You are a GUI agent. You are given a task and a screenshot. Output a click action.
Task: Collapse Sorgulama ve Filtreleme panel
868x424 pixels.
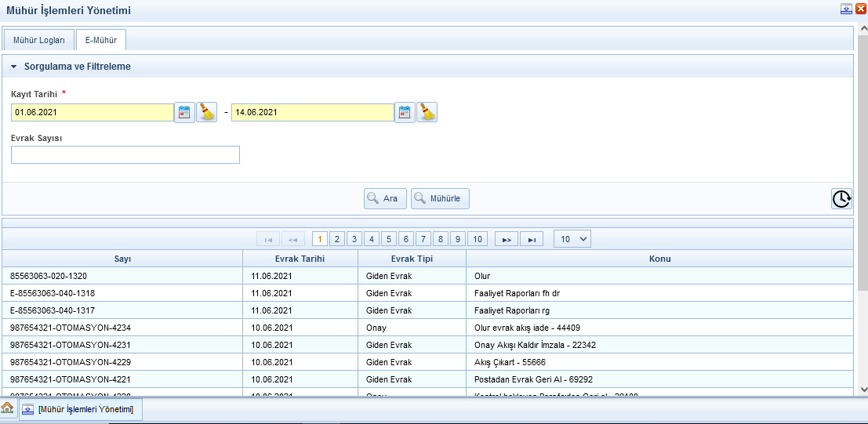click(14, 67)
